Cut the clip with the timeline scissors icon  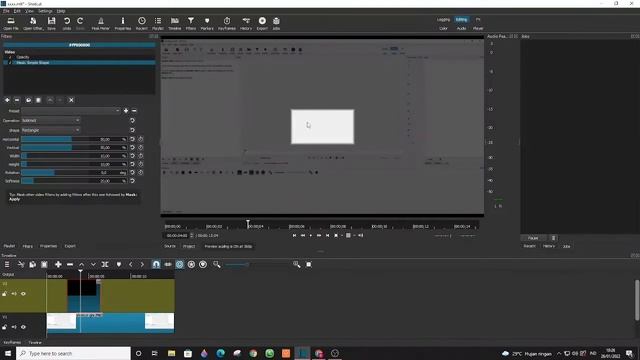pos(21,264)
